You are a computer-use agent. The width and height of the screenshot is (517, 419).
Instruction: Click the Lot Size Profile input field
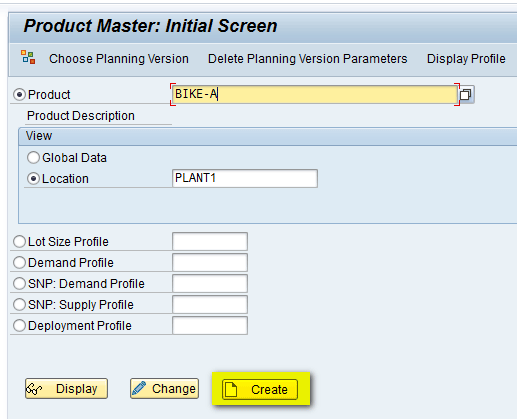[210, 241]
